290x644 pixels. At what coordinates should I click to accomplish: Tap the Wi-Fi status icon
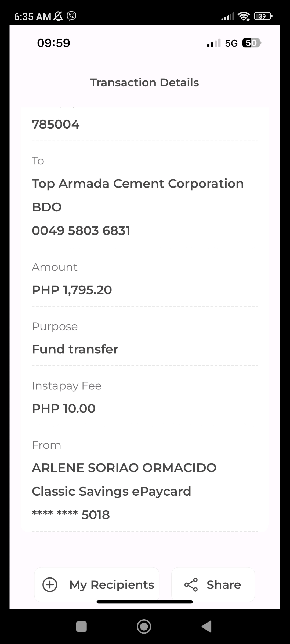[x=244, y=16]
